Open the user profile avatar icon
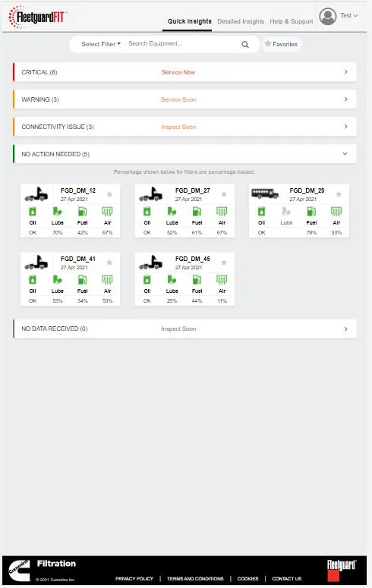This screenshot has height=588, width=372. tap(328, 17)
